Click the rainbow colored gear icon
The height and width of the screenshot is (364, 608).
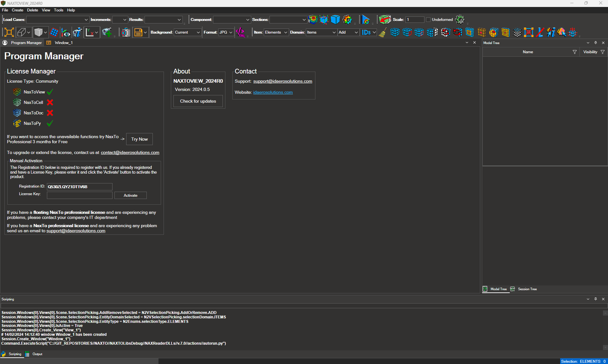347,20
